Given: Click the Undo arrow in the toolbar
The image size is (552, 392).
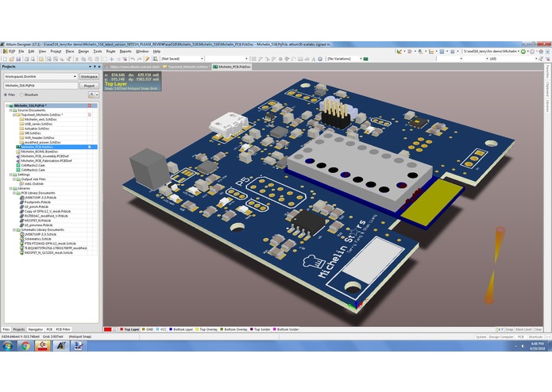Looking at the screenshot, I should pos(133,59).
